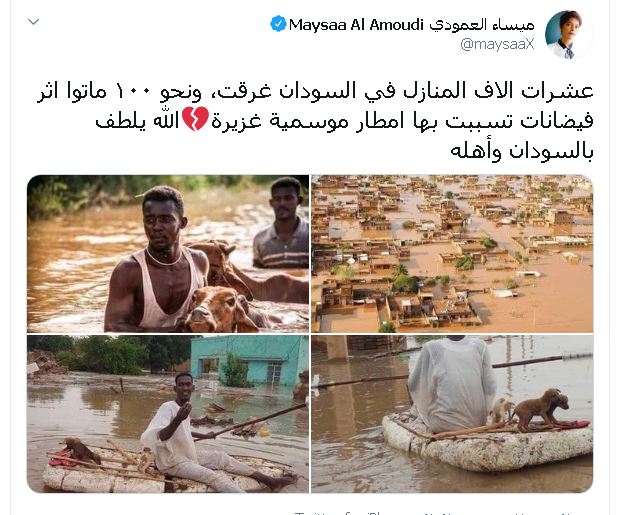Click the name Maysaa Al Amoudi
618x515 pixels.
point(356,25)
